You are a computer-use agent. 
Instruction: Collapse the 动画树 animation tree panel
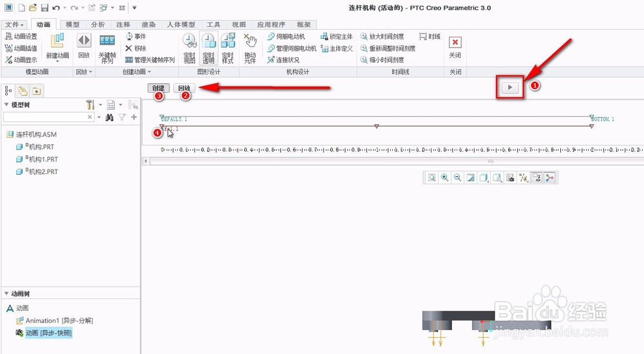tap(6, 293)
